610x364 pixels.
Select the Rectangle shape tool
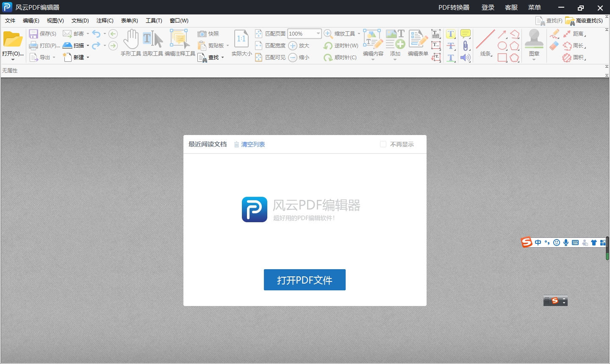point(502,58)
